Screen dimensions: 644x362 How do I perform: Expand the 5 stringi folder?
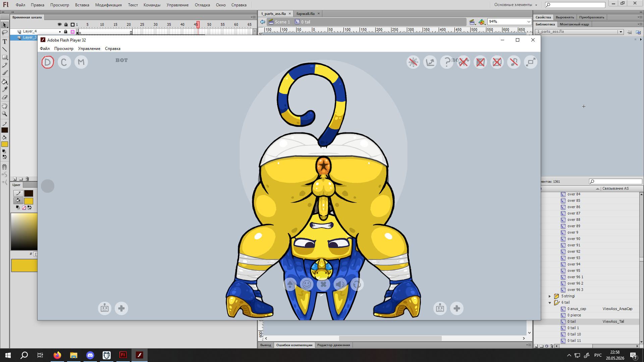tap(550, 296)
